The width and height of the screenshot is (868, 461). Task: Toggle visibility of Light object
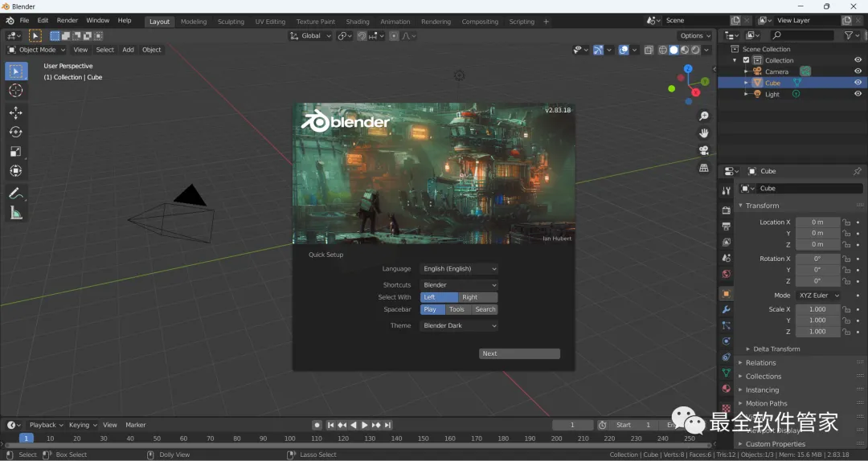coord(858,94)
